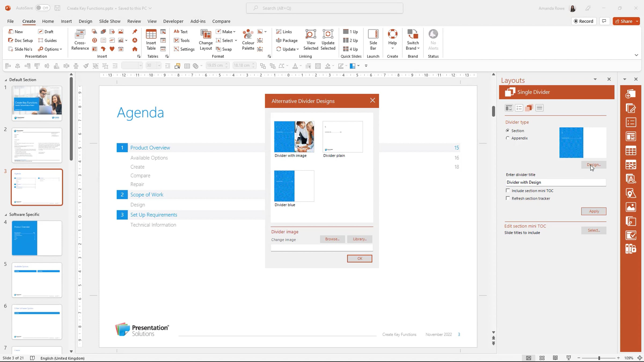This screenshot has height=362, width=644.
Task: Enable Include section mini TOC
Action: [x=508, y=191]
